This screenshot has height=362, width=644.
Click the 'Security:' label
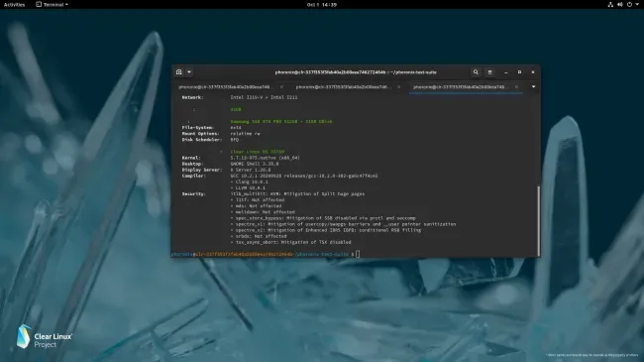[193, 193]
